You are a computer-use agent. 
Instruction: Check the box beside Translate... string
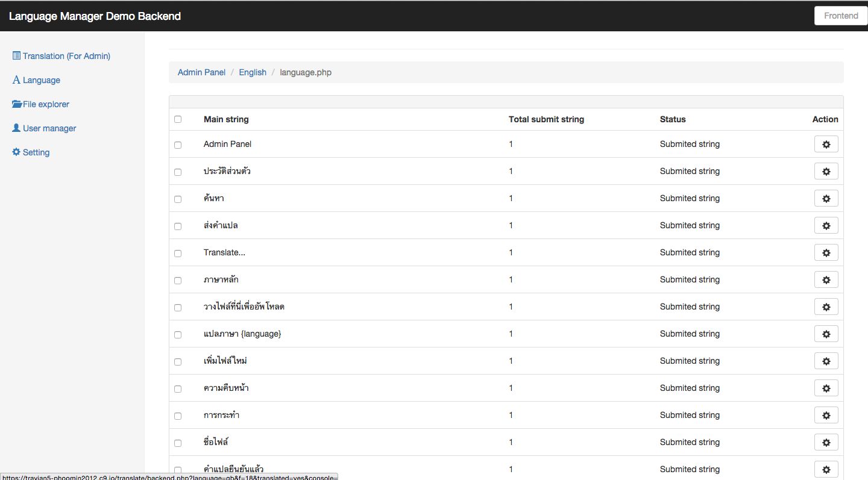pos(178,254)
